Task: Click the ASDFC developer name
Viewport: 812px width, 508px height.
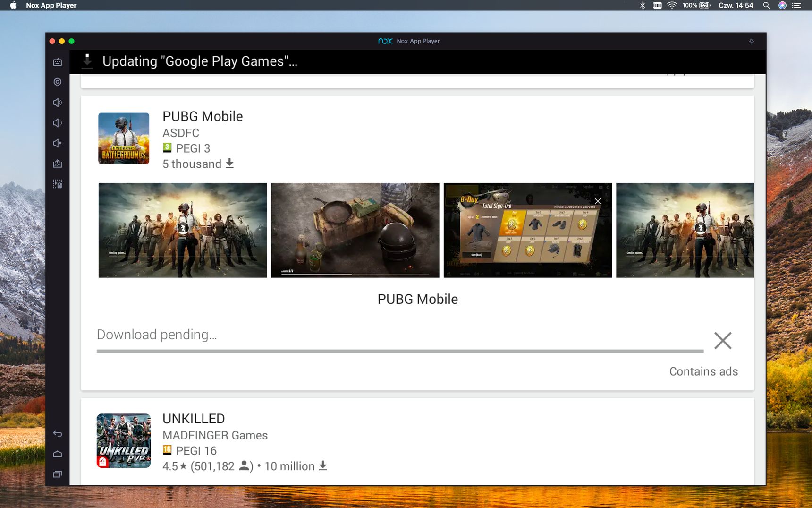Action: pos(181,133)
